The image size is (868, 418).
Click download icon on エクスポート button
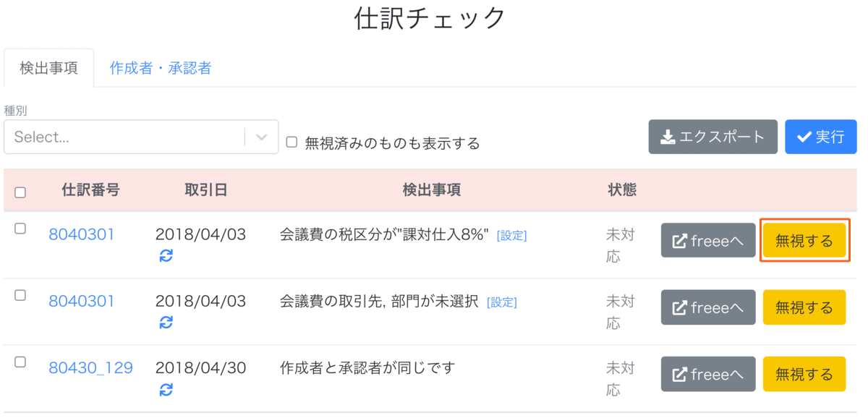click(668, 137)
